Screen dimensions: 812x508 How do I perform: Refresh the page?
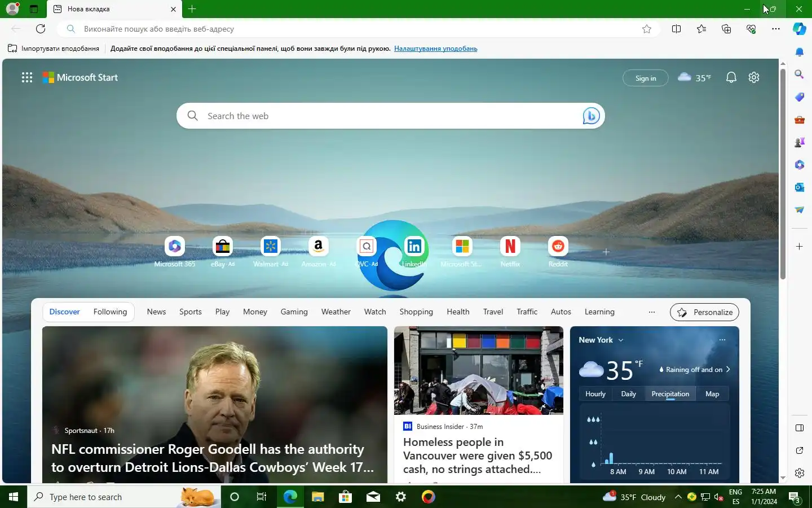pyautogui.click(x=41, y=29)
